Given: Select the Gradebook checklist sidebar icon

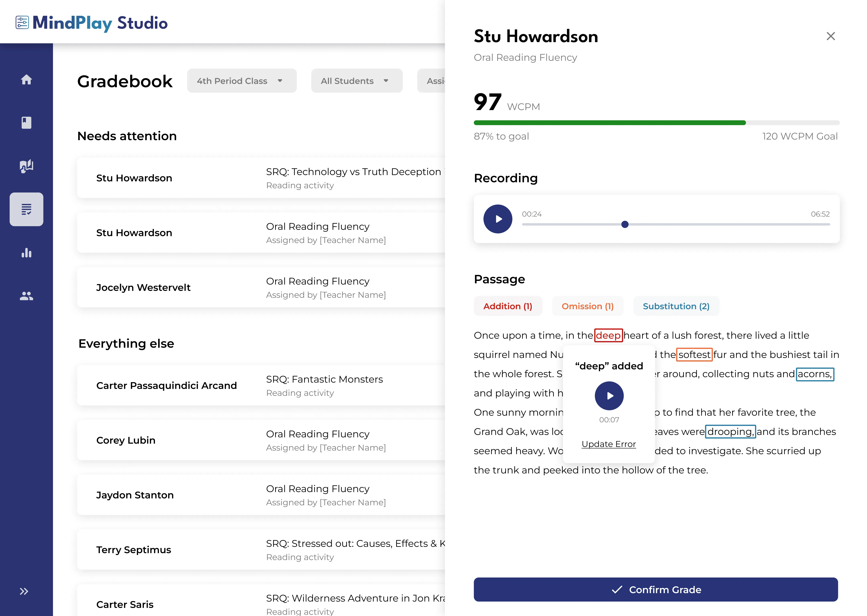Looking at the screenshot, I should pyautogui.click(x=26, y=209).
